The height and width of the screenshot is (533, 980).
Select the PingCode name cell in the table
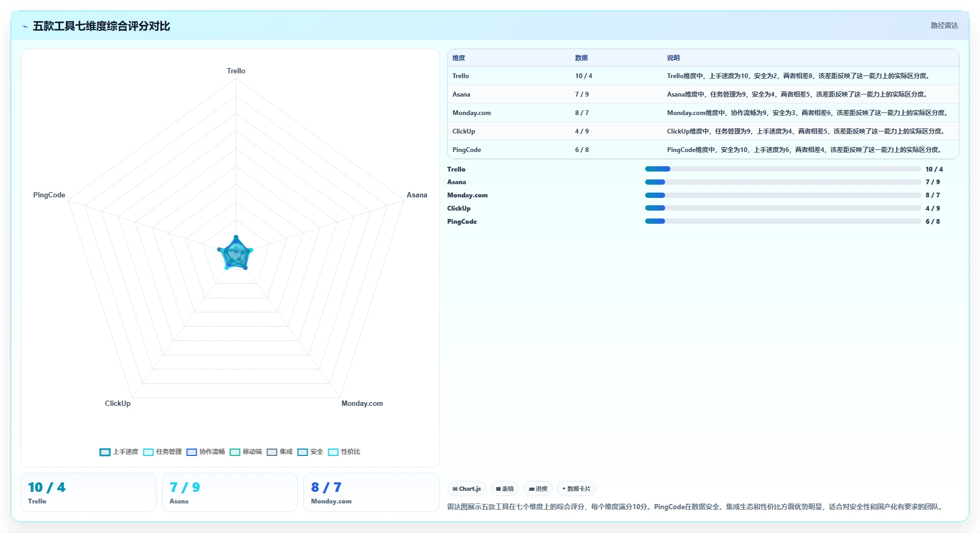point(509,150)
